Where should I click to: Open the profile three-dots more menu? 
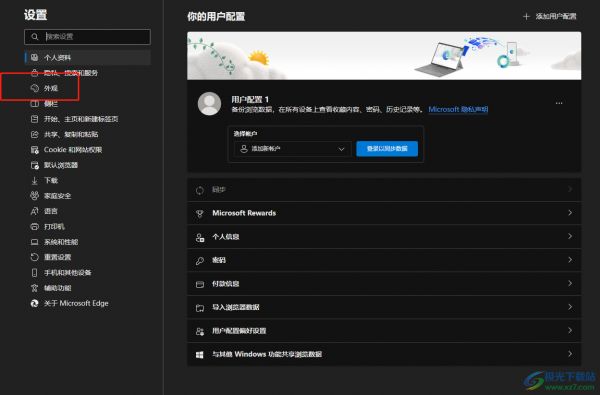pyautogui.click(x=559, y=103)
